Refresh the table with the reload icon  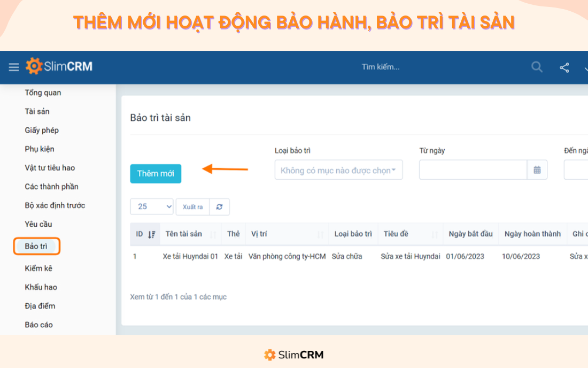[x=219, y=206]
